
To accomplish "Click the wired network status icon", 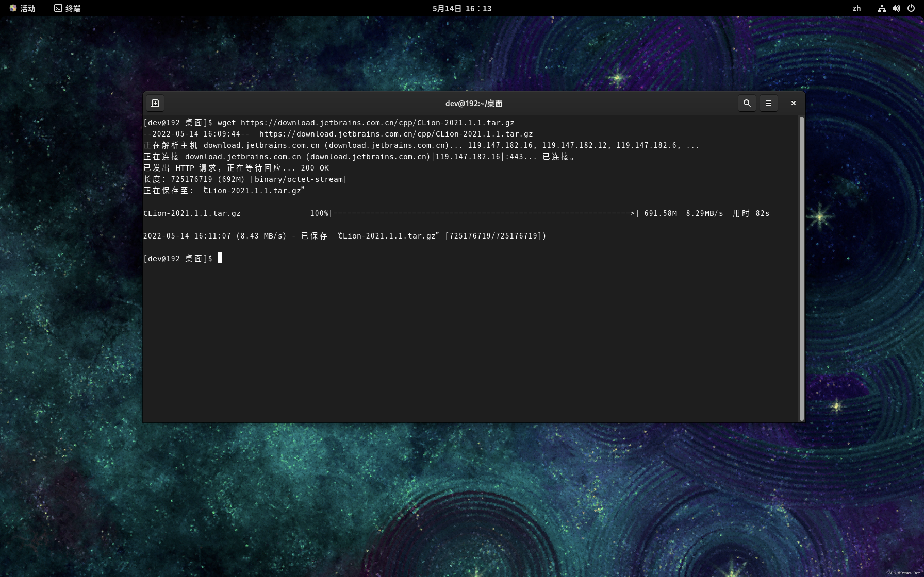I will tap(882, 9).
